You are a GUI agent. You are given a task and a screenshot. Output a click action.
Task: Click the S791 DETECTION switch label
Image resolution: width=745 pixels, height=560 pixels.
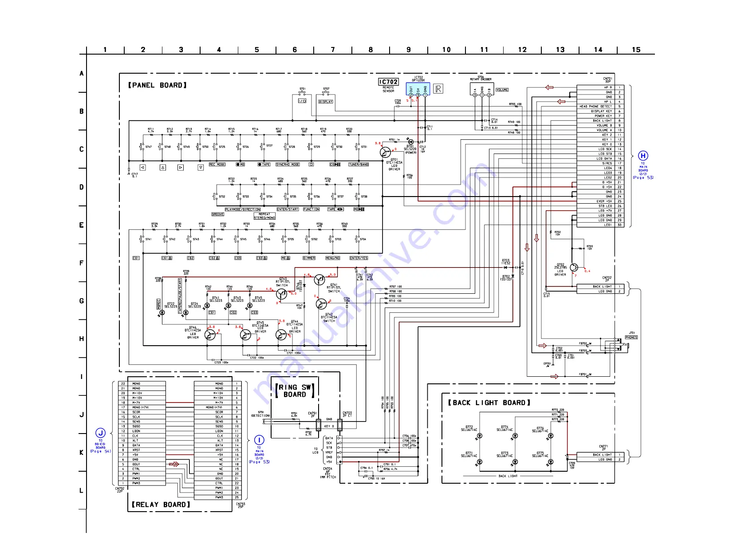pos(260,414)
